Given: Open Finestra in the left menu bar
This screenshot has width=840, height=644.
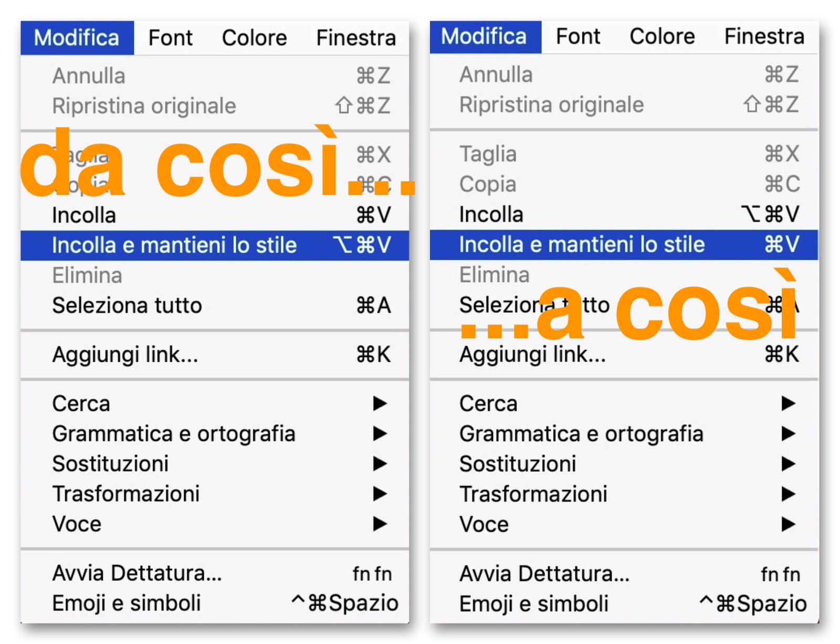Looking at the screenshot, I should (355, 38).
